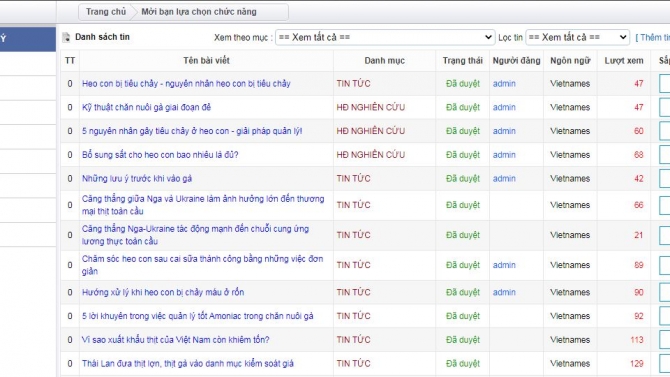Open article Những lưu ý trước khi vào gà

tap(137, 178)
